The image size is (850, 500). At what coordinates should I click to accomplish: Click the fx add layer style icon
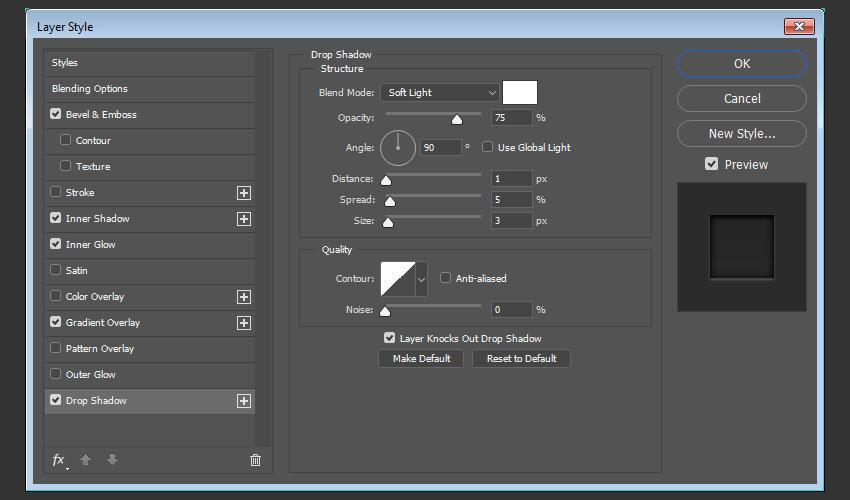[x=59, y=460]
